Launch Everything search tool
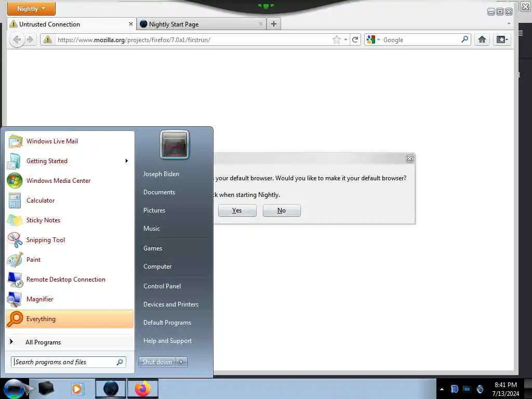Image resolution: width=532 pixels, height=399 pixels. point(70,319)
